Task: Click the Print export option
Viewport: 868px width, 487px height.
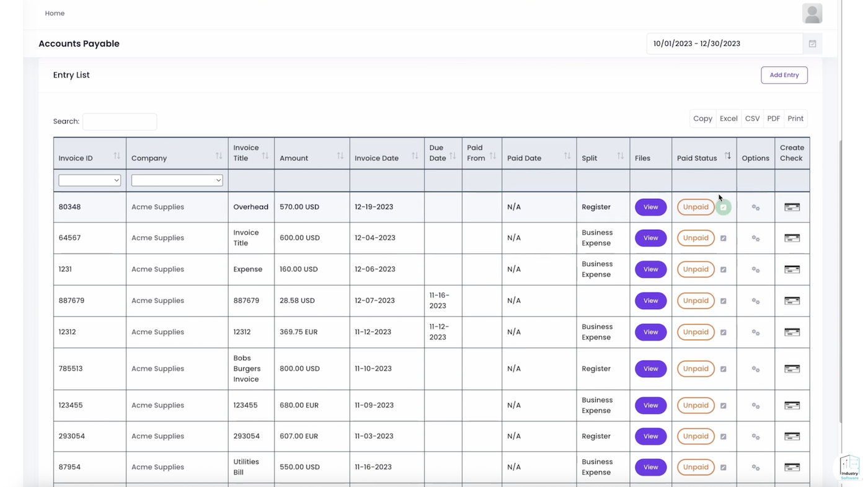Action: (x=795, y=118)
